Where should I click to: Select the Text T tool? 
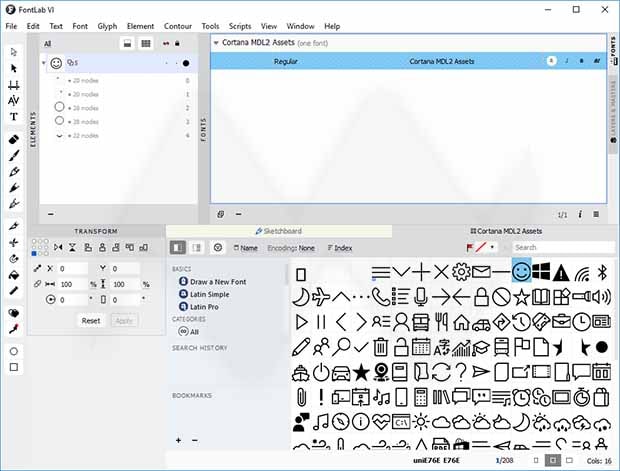click(x=13, y=117)
